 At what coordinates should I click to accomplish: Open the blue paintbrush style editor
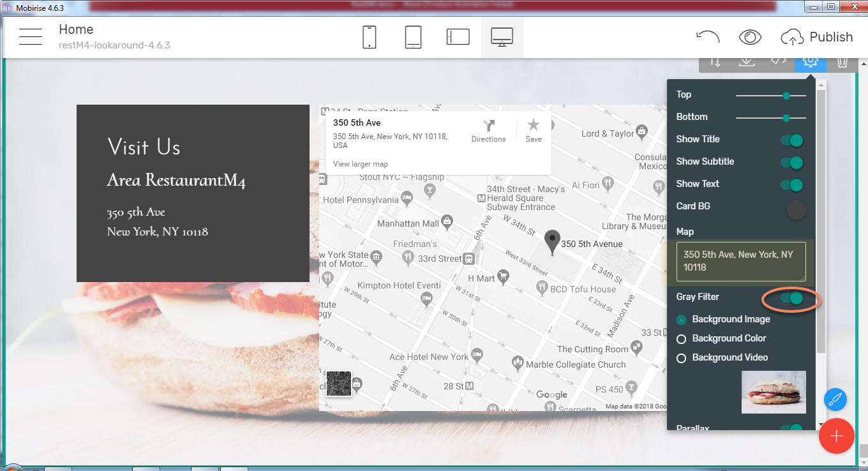[835, 400]
